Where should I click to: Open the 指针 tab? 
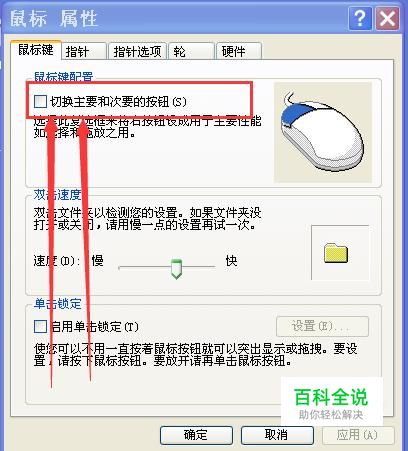coord(84,52)
